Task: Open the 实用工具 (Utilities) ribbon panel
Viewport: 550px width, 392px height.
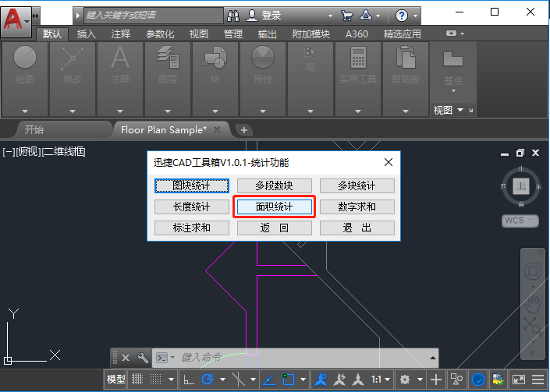Action: (x=358, y=79)
